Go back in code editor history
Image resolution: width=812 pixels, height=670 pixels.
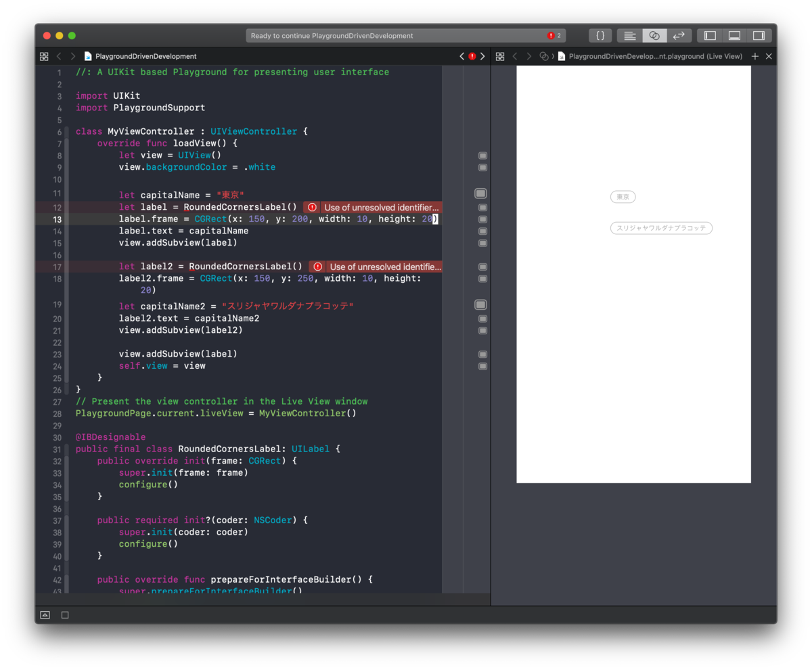tap(59, 56)
